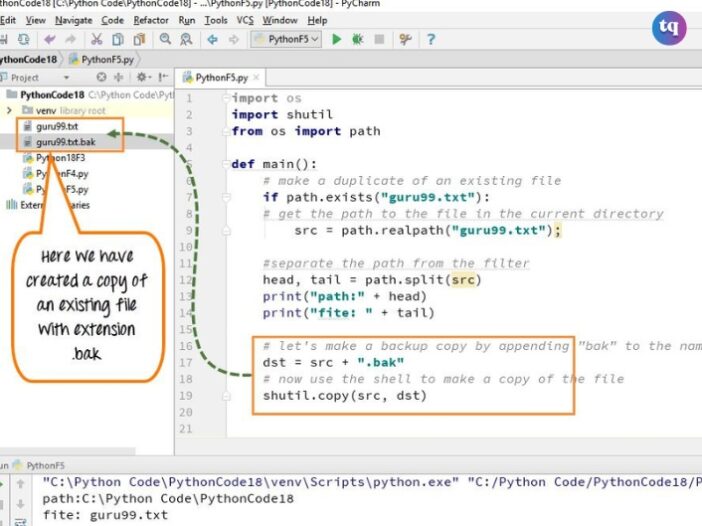Open the PythonF5 run configuration dropdown

coord(286,39)
